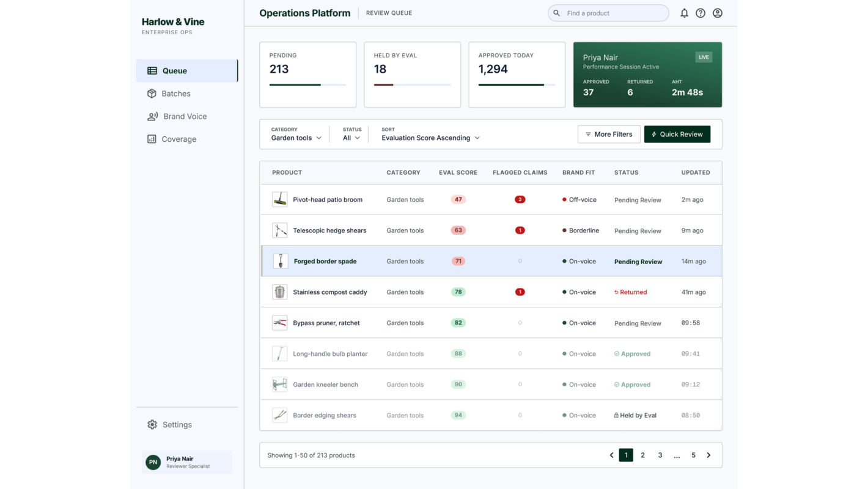868x489 pixels.
Task: Click the Priya Nair profile card in sidebar
Action: (187, 462)
